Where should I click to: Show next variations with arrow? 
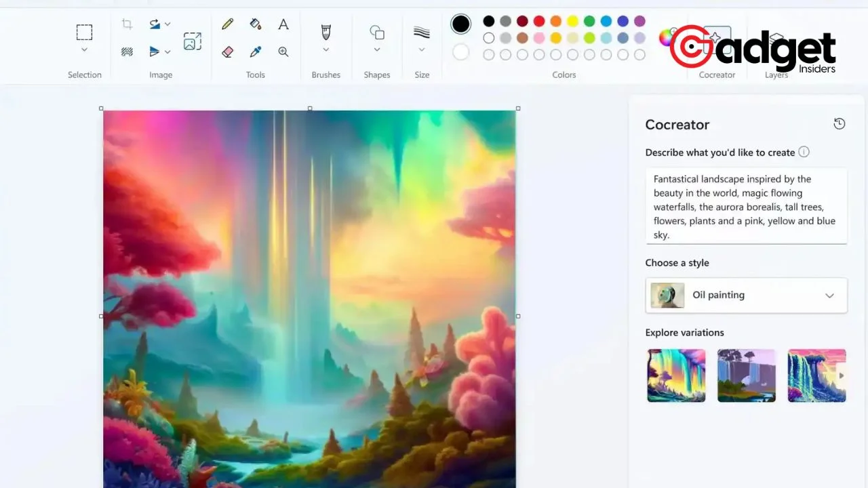[841, 375]
